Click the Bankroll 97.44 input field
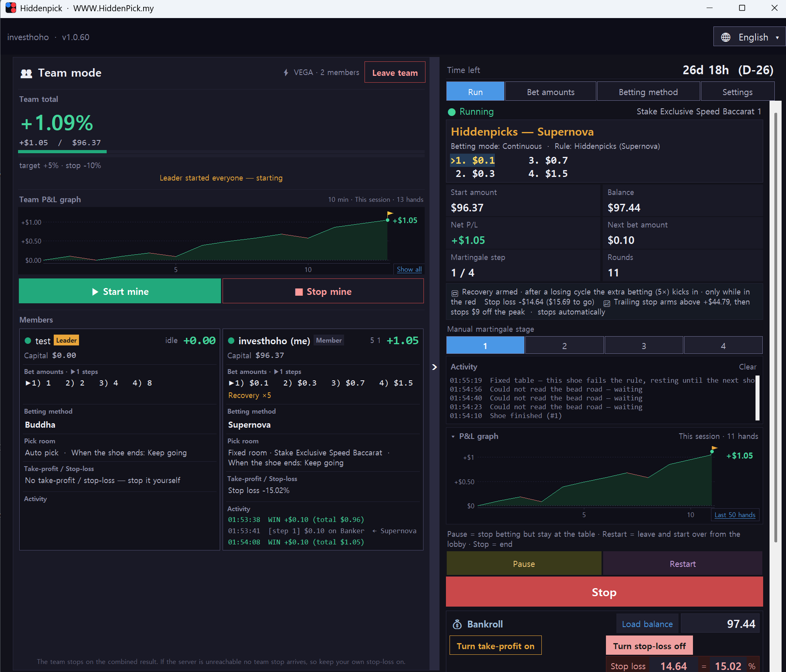786x672 pixels. pyautogui.click(x=720, y=624)
